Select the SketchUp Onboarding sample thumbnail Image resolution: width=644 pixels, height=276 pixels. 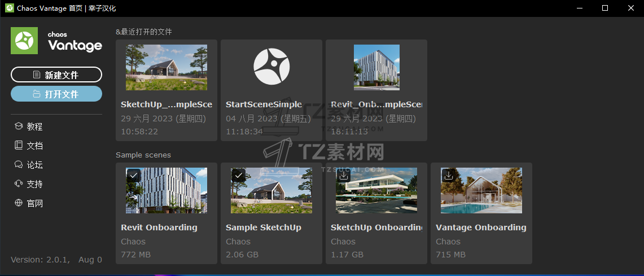pos(376,190)
